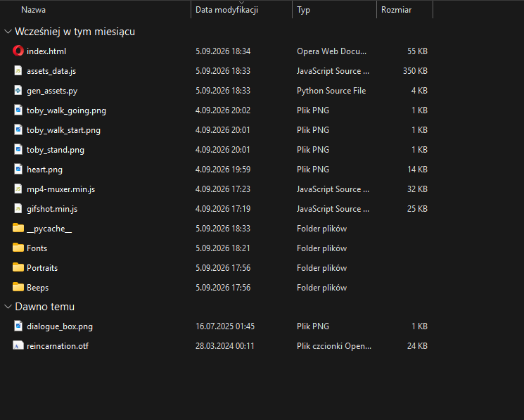
Task: Click the date 5.09.2026 18:21
Action: point(222,248)
